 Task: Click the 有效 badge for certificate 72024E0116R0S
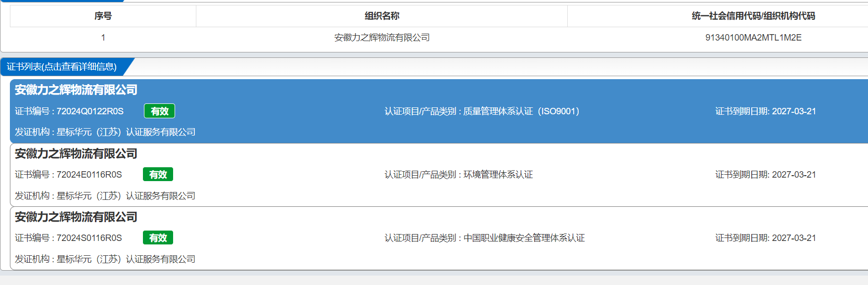[x=158, y=175]
